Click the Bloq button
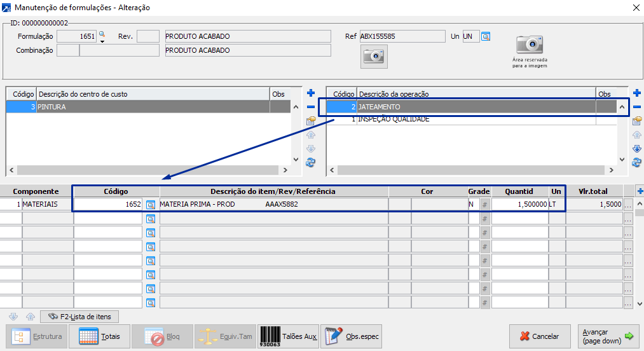644x351 pixels. [x=162, y=336]
